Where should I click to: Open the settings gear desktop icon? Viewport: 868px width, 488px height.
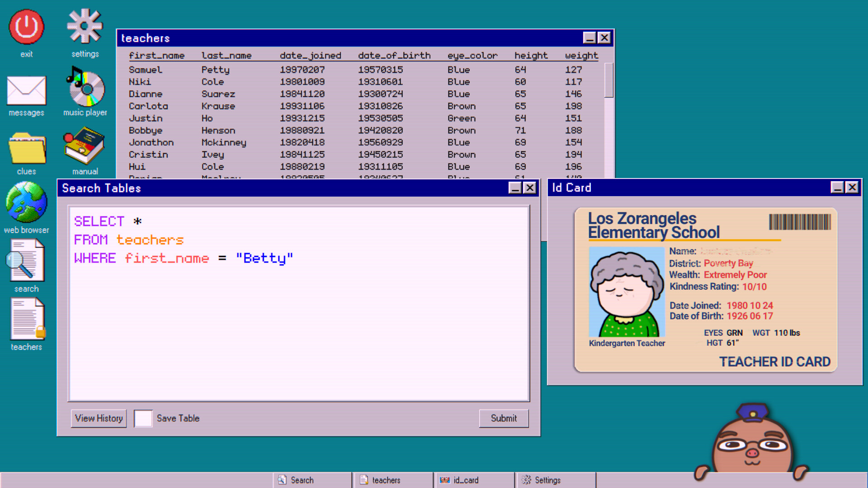tap(85, 27)
